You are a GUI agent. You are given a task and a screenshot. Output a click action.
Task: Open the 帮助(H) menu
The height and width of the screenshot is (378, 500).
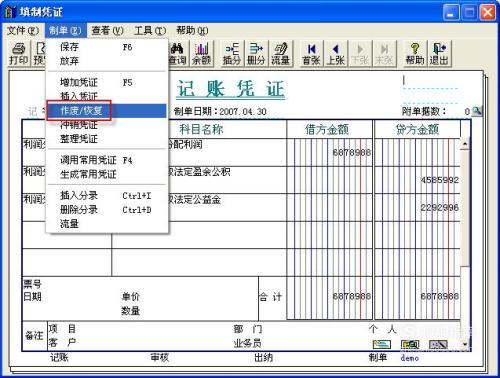(192, 31)
